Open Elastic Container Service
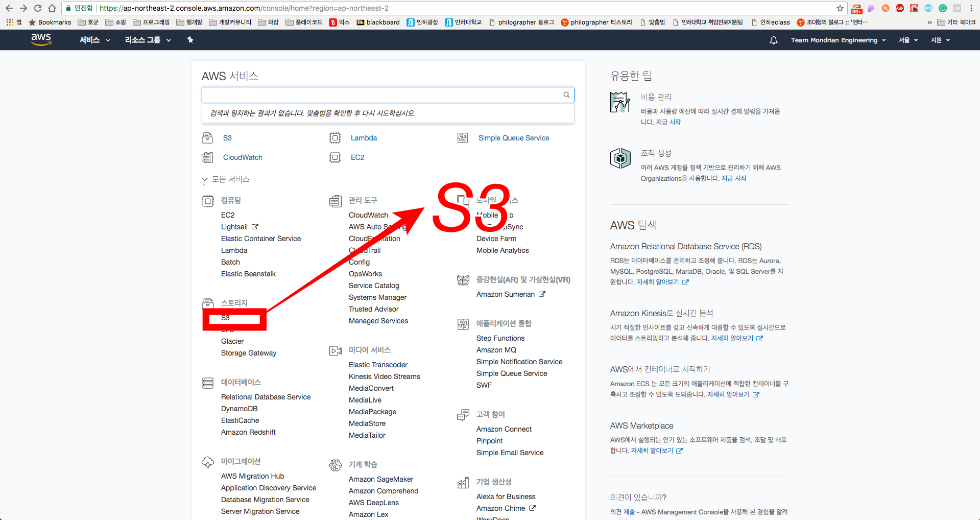This screenshot has width=980, height=520. [261, 239]
